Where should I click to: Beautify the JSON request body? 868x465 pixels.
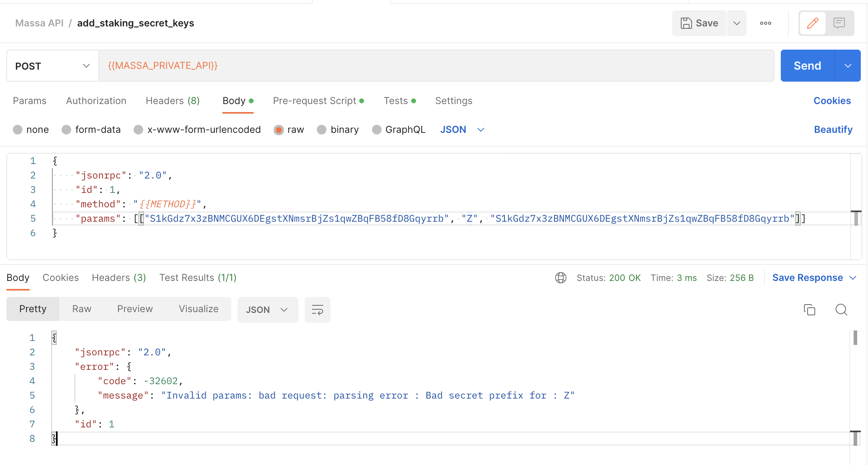point(833,129)
